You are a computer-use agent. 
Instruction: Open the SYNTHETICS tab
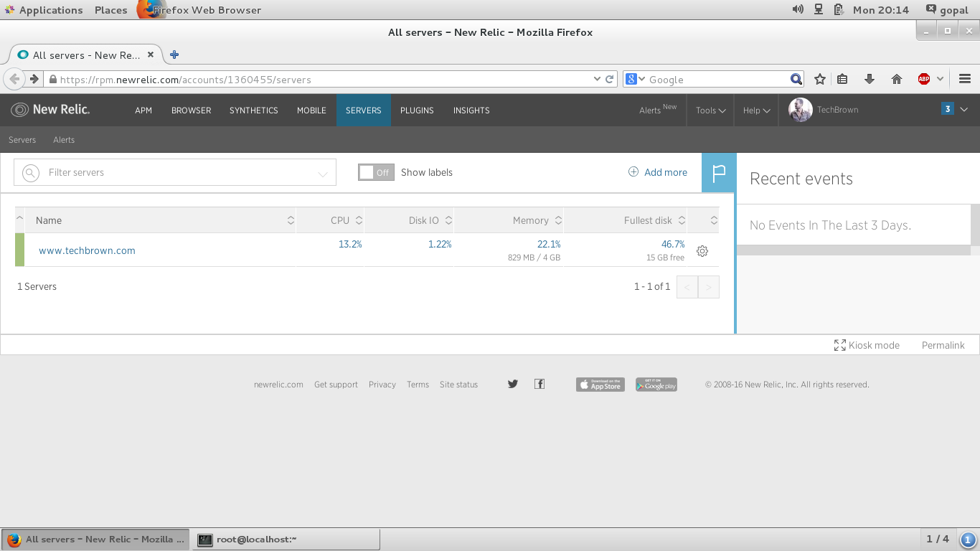click(253, 110)
